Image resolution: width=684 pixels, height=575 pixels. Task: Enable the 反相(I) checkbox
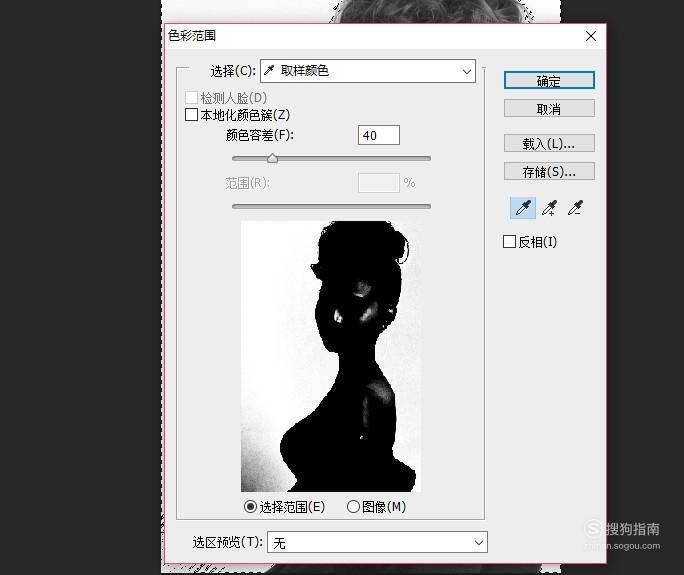pos(509,242)
